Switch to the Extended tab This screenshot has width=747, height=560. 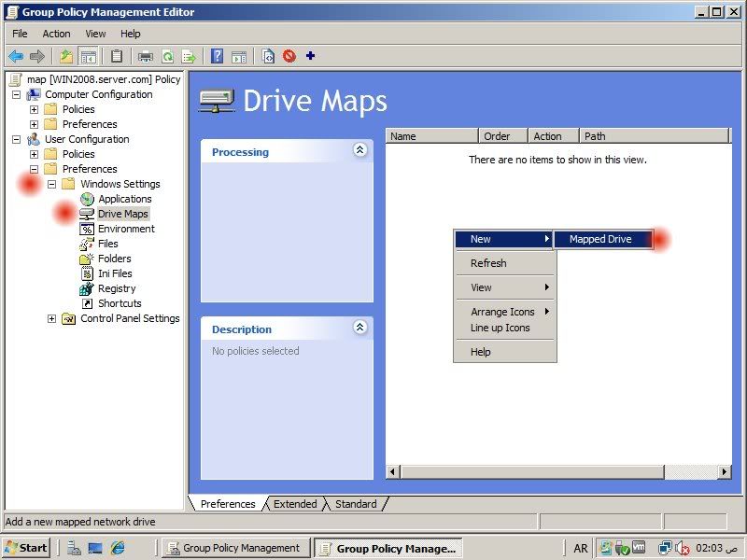coord(295,504)
